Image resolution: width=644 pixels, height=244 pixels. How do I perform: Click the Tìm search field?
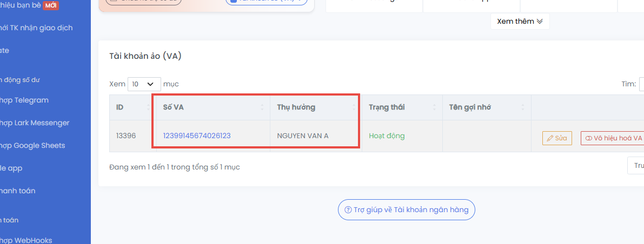641,84
